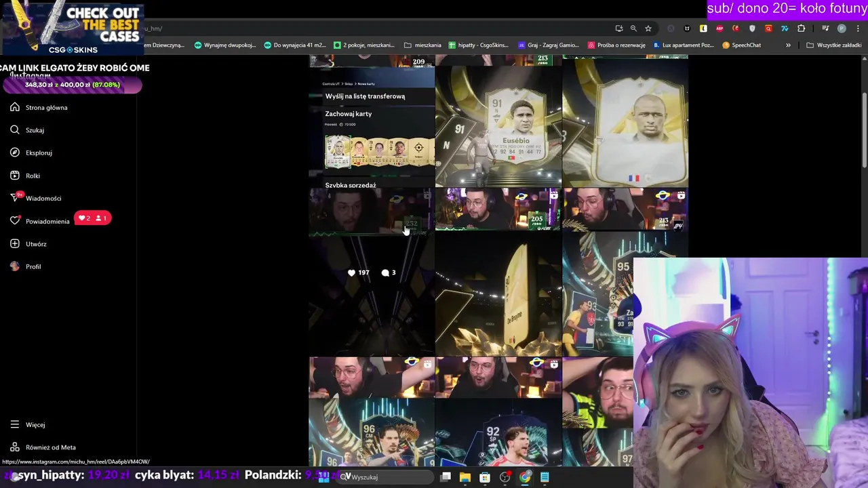Open the Do wynajęcia 41 m2... bookmark
Screen dimensions: 868x488
[295, 45]
